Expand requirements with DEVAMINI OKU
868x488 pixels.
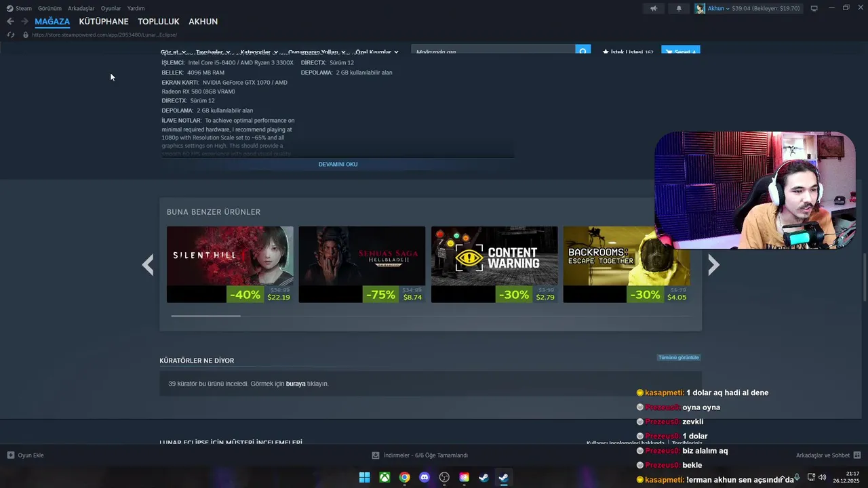click(x=338, y=164)
